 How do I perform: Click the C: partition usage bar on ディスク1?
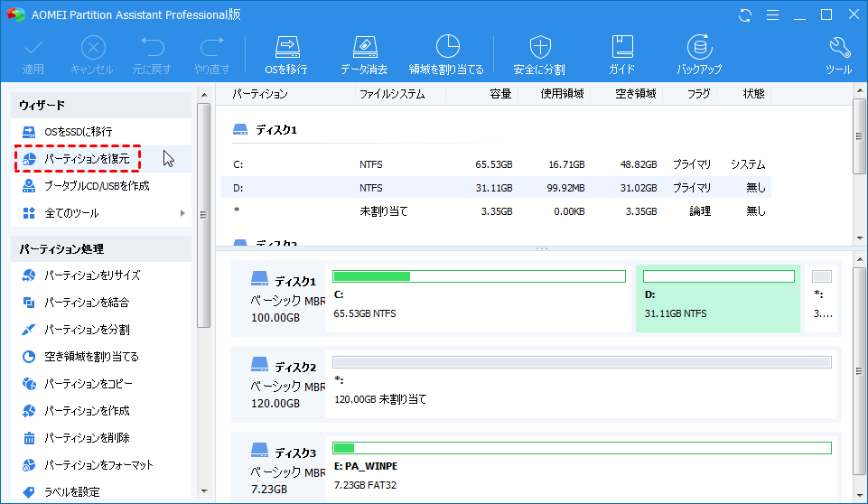(x=479, y=276)
